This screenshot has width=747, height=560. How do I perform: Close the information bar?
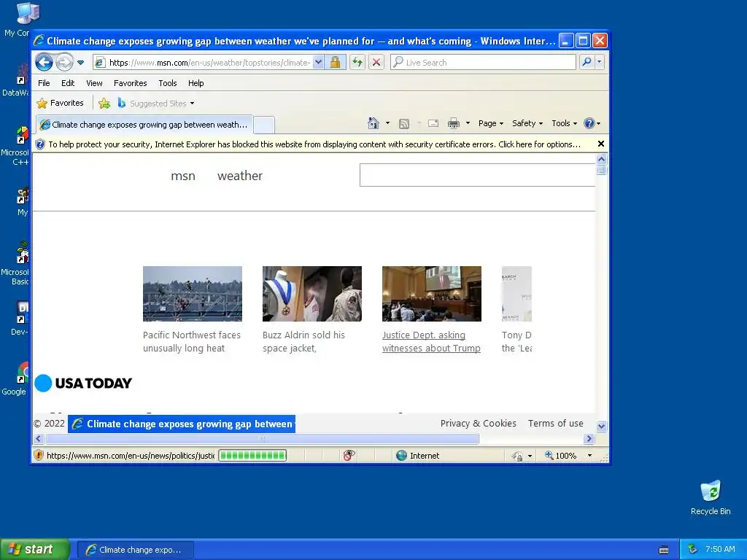(601, 144)
